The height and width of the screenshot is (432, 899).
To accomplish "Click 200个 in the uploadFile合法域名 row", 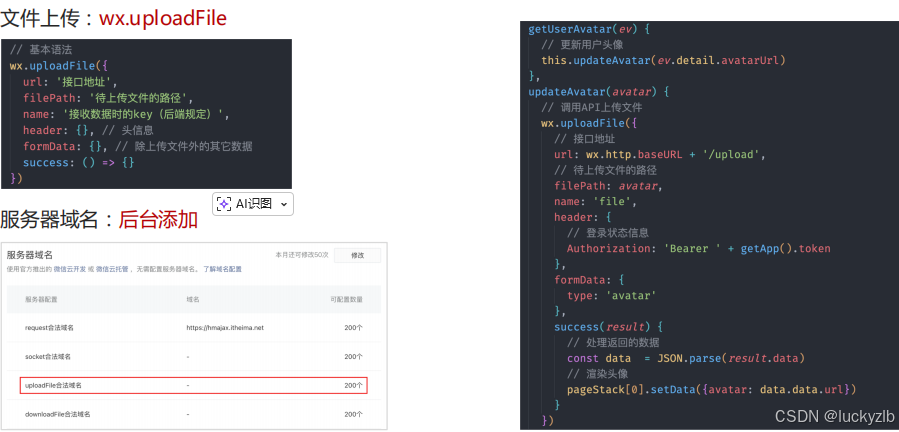I will click(x=353, y=386).
